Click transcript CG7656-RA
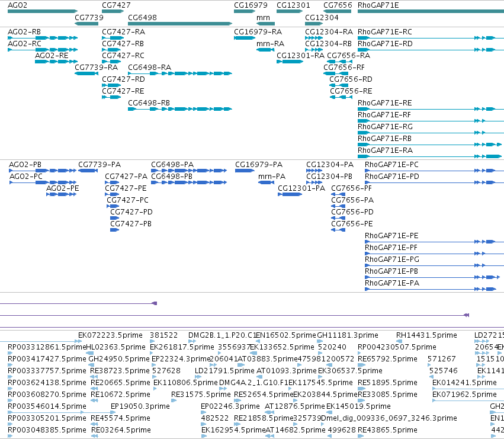 (348, 56)
